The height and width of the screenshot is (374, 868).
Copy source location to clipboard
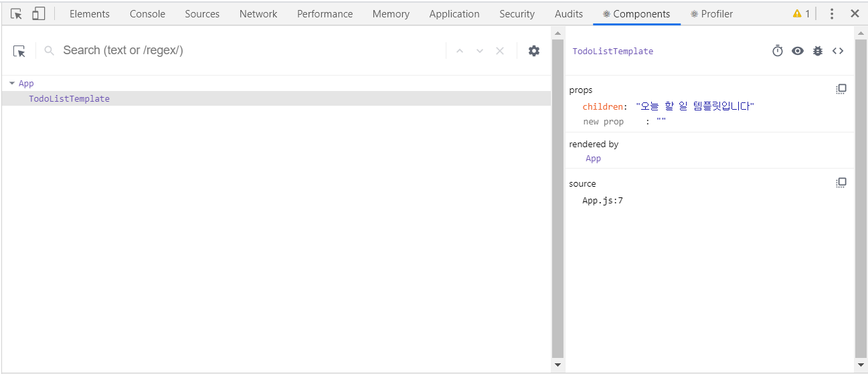[x=841, y=183]
